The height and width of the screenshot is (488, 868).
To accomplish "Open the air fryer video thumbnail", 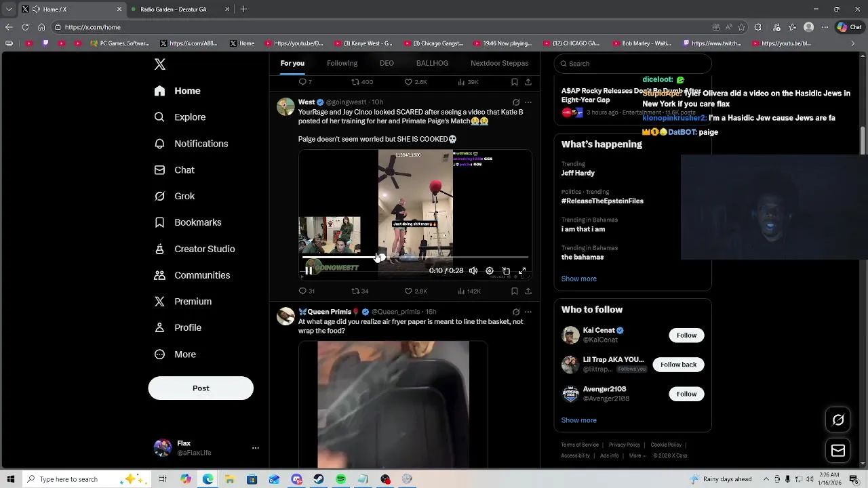I will (x=393, y=405).
